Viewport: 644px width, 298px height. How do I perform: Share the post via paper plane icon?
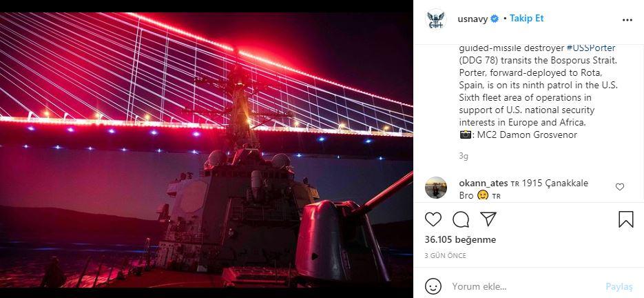tap(488, 219)
